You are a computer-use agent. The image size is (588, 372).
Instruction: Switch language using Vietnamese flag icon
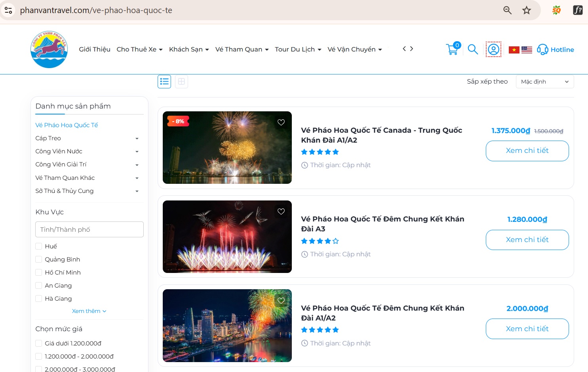click(514, 50)
